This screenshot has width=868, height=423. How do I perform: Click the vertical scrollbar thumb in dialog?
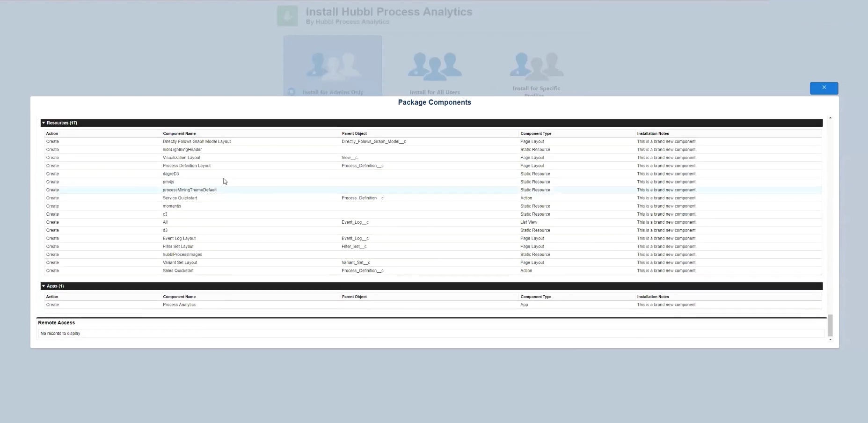pyautogui.click(x=830, y=325)
